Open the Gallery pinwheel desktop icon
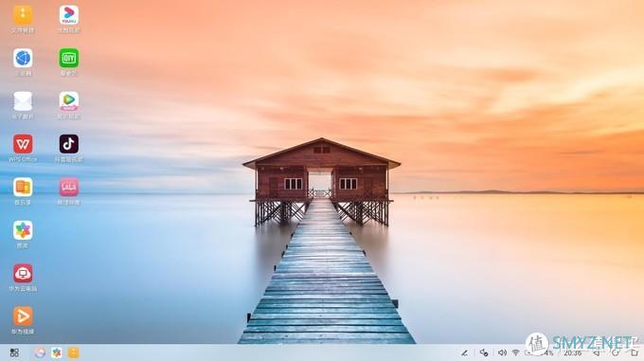644x361 pixels. (23, 230)
